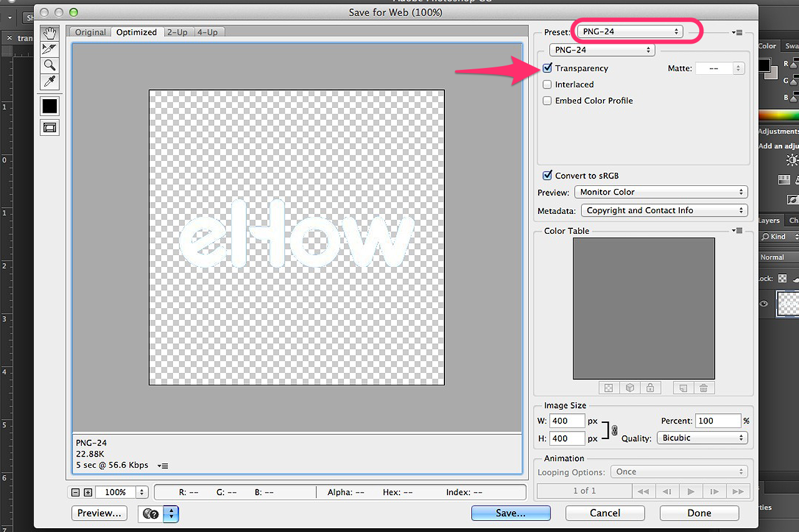The height and width of the screenshot is (532, 799).
Task: Click the lock selected colors icon
Action: (x=650, y=388)
